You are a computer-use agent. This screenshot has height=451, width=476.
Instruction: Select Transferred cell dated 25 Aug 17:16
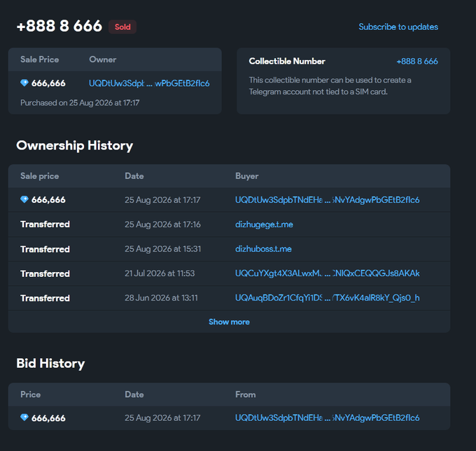(x=45, y=224)
